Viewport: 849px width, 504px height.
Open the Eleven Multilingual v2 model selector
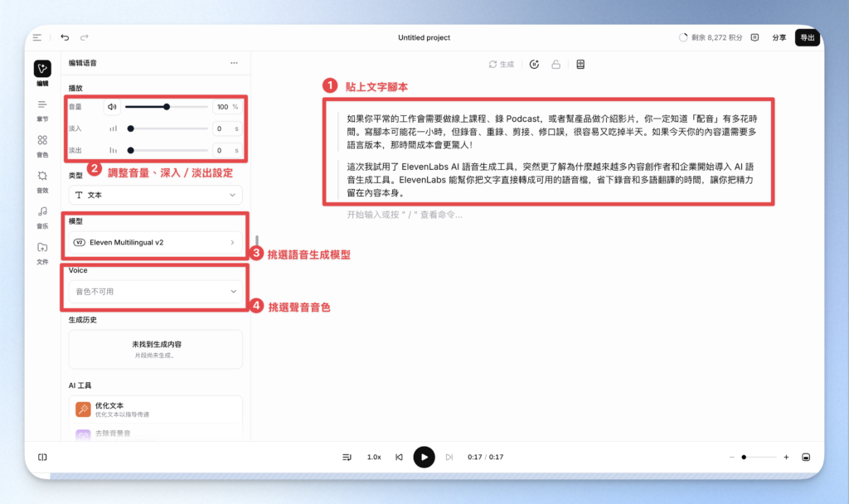(x=155, y=243)
